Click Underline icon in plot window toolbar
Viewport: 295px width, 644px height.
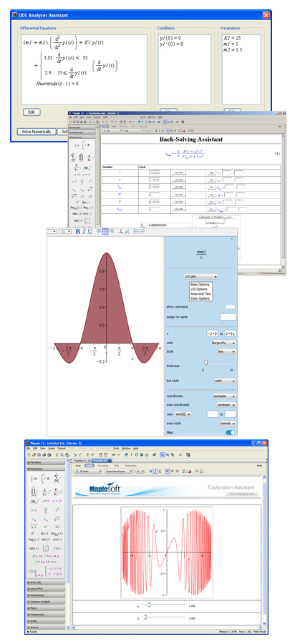click(90, 232)
